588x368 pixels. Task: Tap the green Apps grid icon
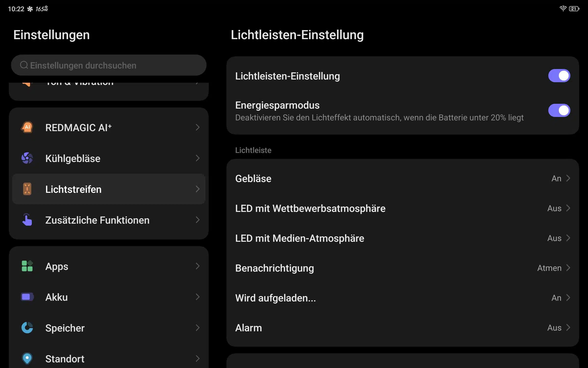[27, 266]
